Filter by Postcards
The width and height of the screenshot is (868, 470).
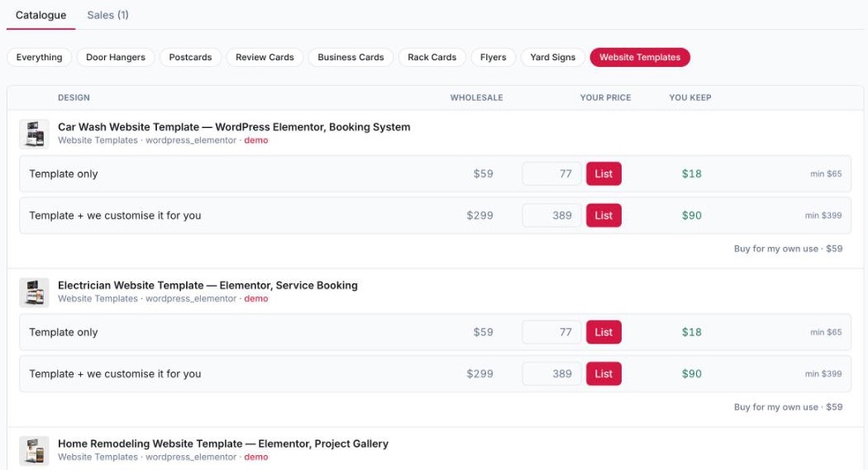point(190,57)
